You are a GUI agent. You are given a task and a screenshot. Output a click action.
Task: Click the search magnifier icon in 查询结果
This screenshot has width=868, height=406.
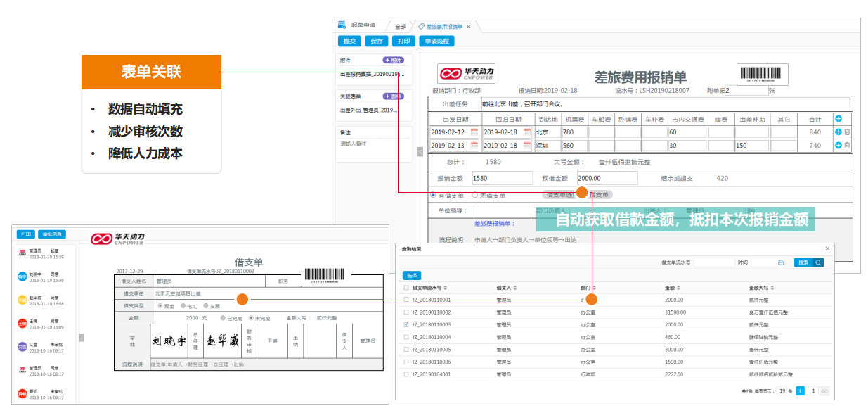tap(818, 262)
